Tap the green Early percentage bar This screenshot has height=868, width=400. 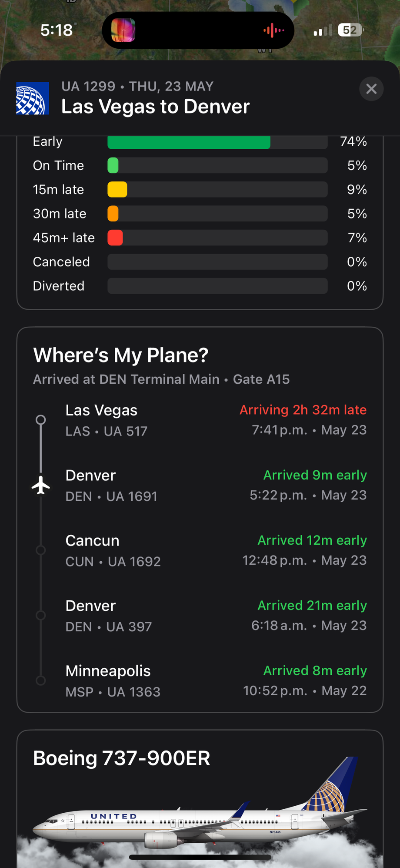pyautogui.click(x=189, y=142)
